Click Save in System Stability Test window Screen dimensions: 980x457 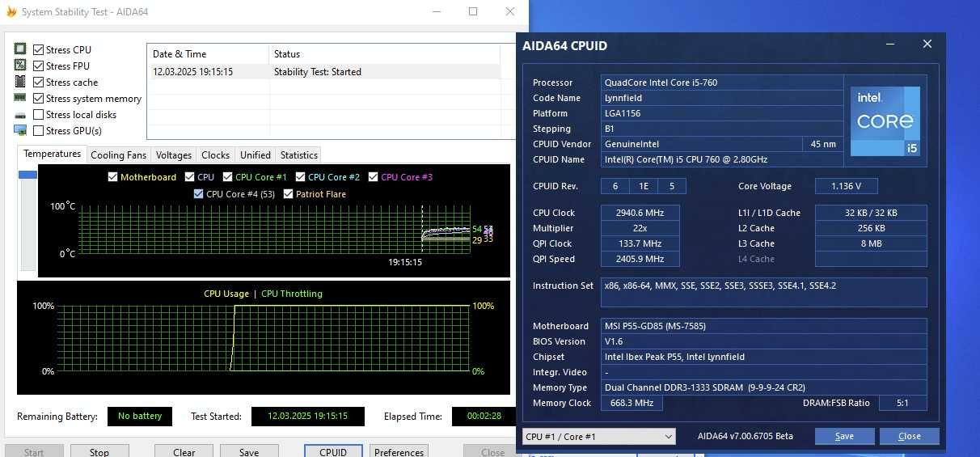[x=249, y=451]
